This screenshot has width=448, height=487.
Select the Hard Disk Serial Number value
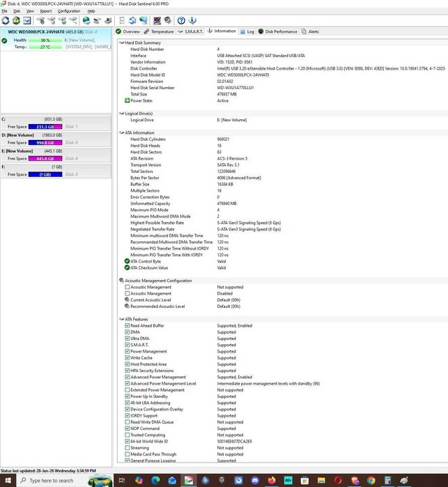click(235, 88)
